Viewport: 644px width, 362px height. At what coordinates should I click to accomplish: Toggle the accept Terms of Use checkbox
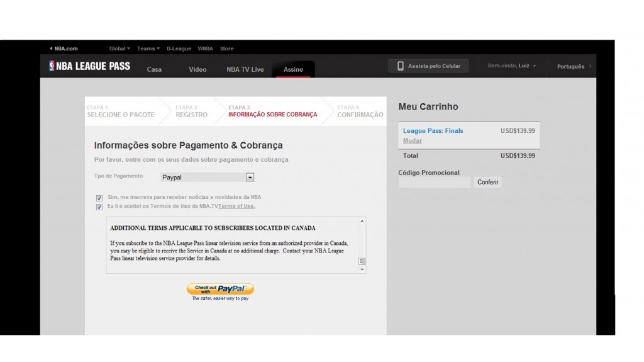[x=99, y=207]
